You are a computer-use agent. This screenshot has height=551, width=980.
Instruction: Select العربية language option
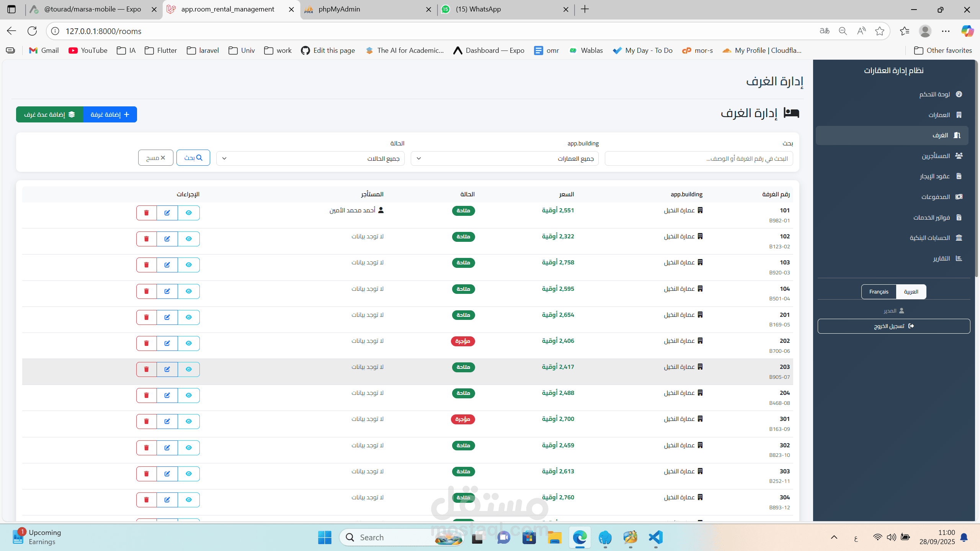(x=911, y=292)
